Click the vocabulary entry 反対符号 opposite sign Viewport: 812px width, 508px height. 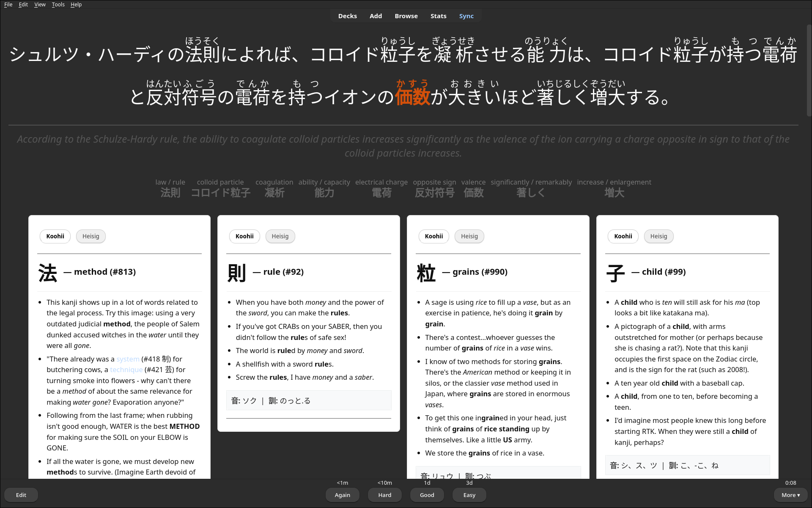(x=434, y=188)
